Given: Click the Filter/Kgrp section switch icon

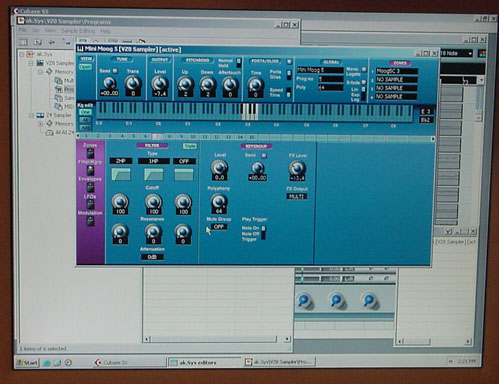Looking at the screenshot, I should point(90,170).
